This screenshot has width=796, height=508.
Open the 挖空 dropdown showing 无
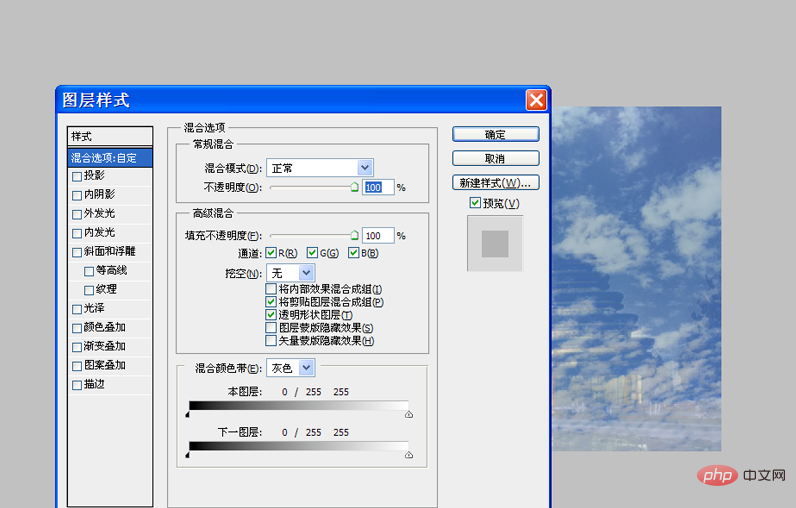click(290, 273)
